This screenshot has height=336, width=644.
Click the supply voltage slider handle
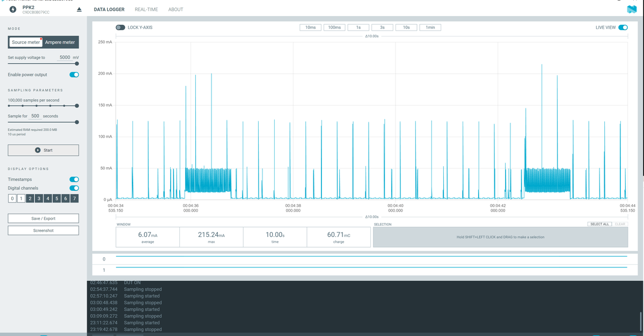pyautogui.click(x=77, y=63)
